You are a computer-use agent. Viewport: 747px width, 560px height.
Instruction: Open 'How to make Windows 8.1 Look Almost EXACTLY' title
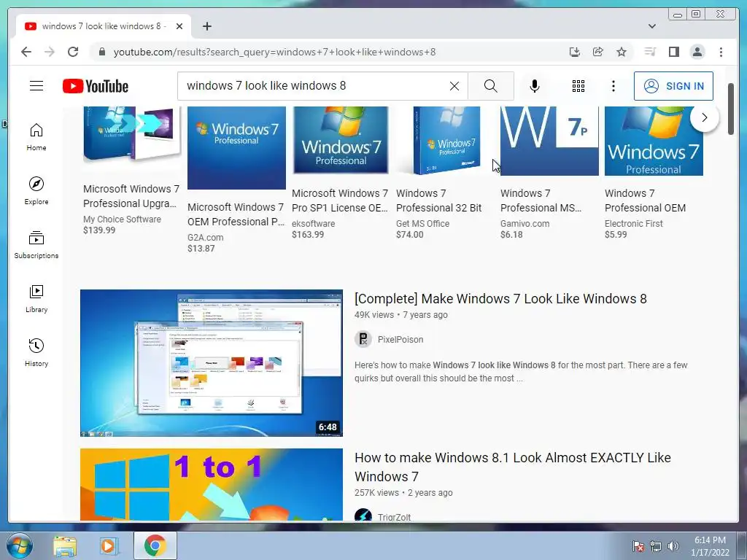tap(513, 467)
